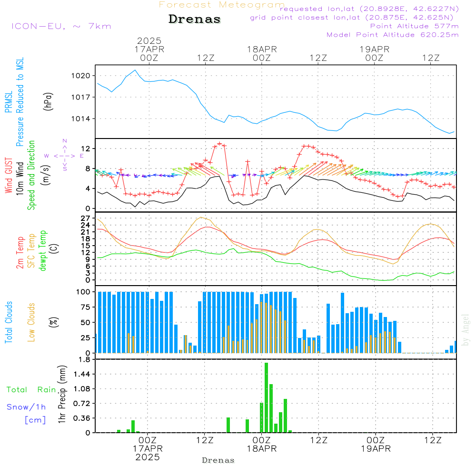
Task: Click the green dewpt Temp label
Action: click(x=43, y=250)
